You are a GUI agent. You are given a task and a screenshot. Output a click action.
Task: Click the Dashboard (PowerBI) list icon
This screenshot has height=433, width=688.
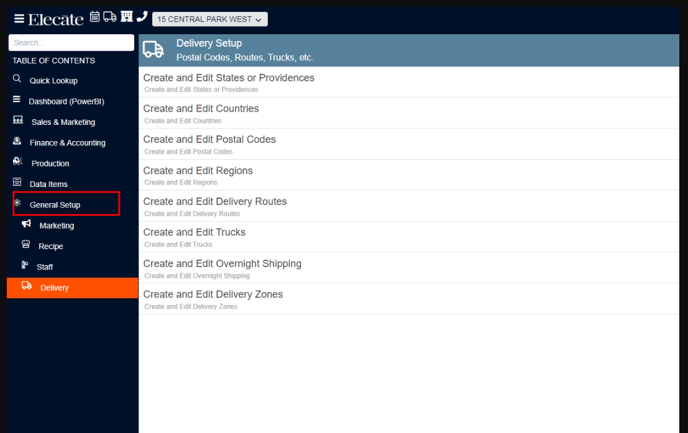17,99
